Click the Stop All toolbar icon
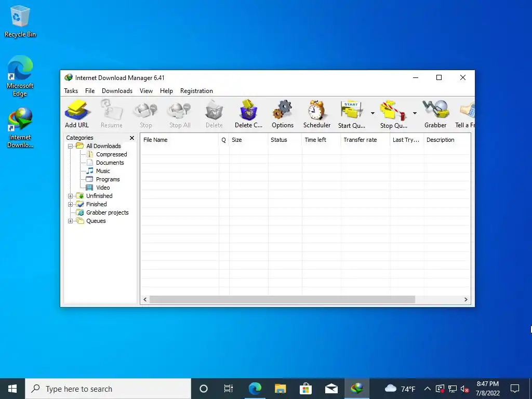This screenshot has width=532, height=399. pos(180,114)
